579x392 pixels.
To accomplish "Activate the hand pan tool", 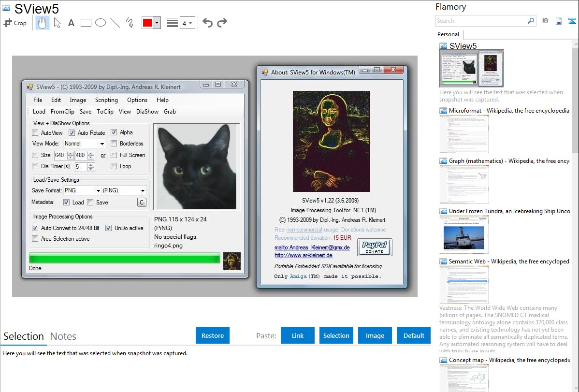I will click(43, 23).
